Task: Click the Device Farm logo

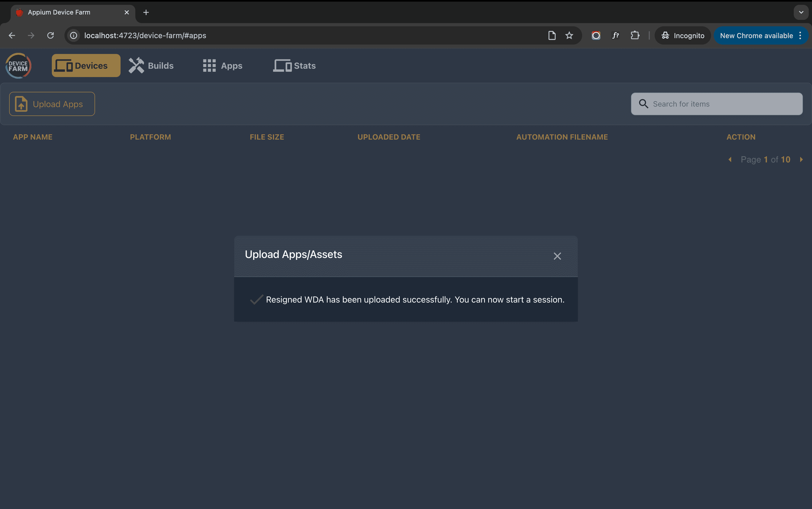Action: click(19, 66)
